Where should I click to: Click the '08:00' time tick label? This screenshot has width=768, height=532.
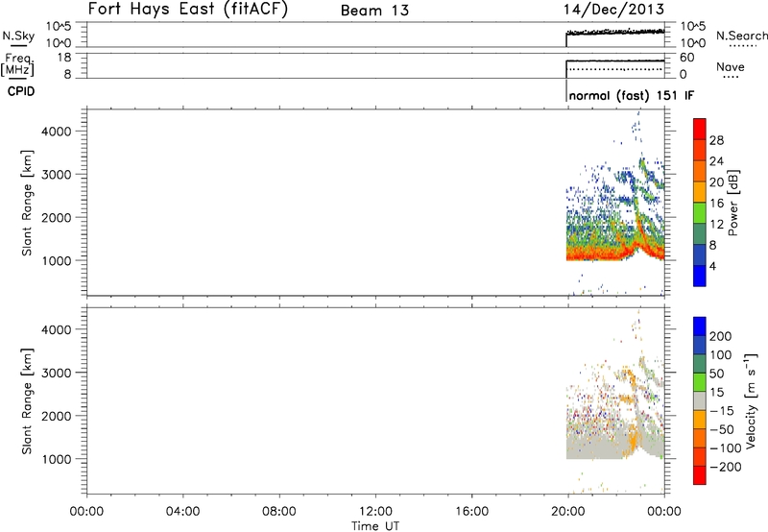[x=279, y=512]
